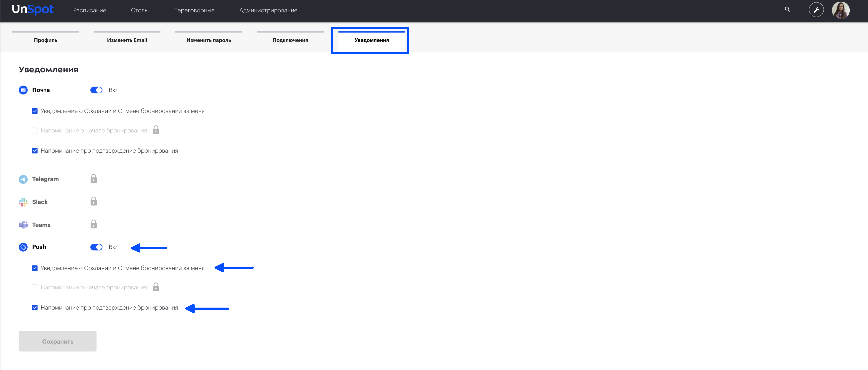
Task: Open the Расписание menu
Action: (x=90, y=10)
